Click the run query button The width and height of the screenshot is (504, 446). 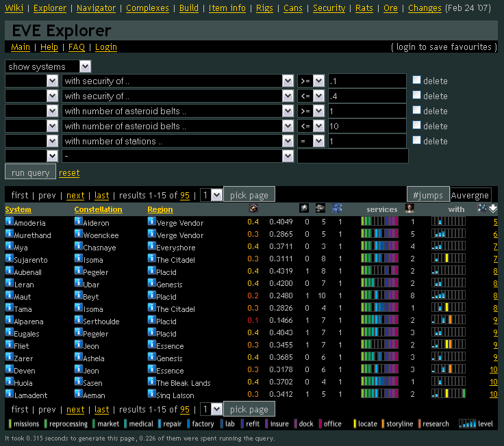(x=31, y=172)
